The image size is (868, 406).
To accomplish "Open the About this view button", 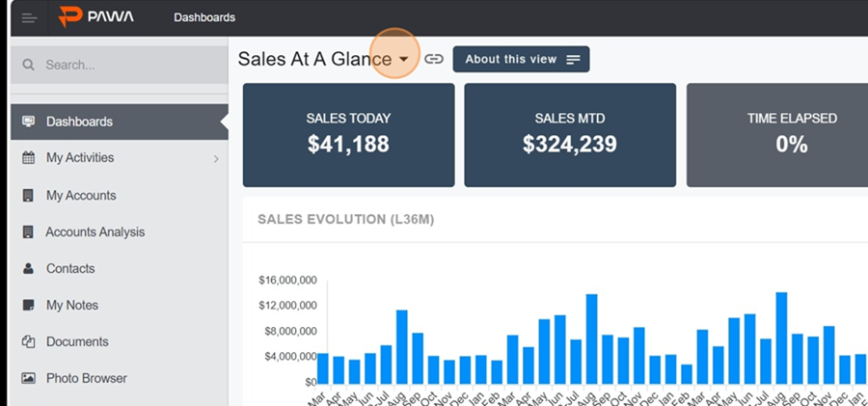I will pyautogui.click(x=521, y=60).
